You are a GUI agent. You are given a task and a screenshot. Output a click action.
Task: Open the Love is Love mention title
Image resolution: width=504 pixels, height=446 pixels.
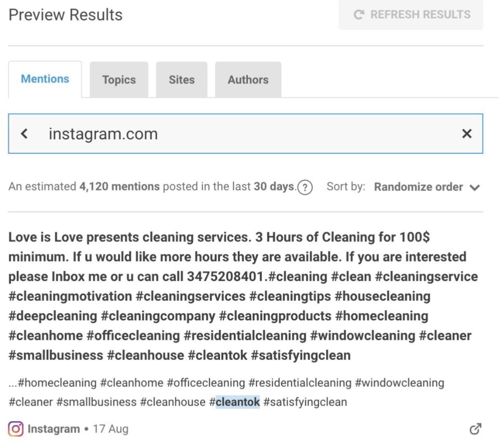(x=243, y=296)
